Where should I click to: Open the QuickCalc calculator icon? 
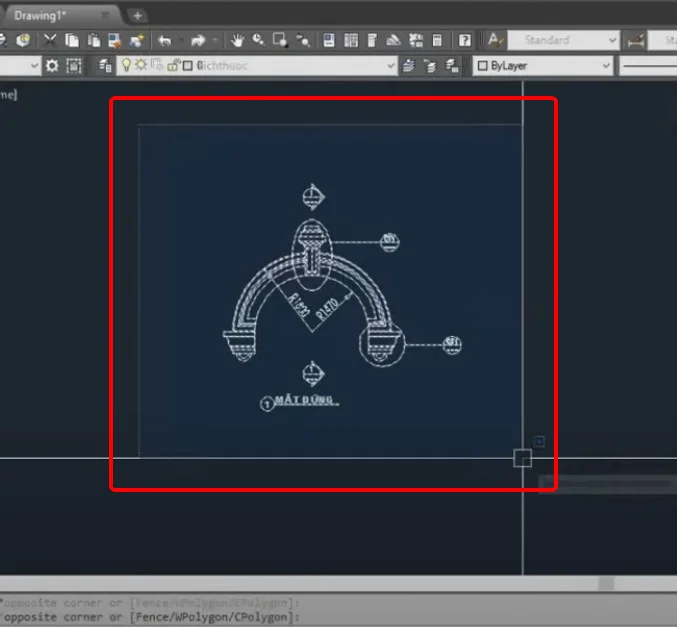437,41
